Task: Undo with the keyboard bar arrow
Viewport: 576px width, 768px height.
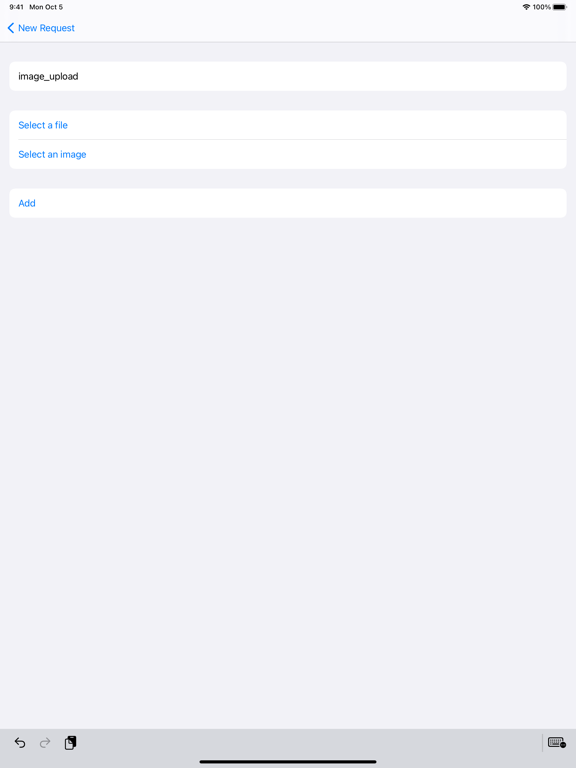Action: coord(20,743)
